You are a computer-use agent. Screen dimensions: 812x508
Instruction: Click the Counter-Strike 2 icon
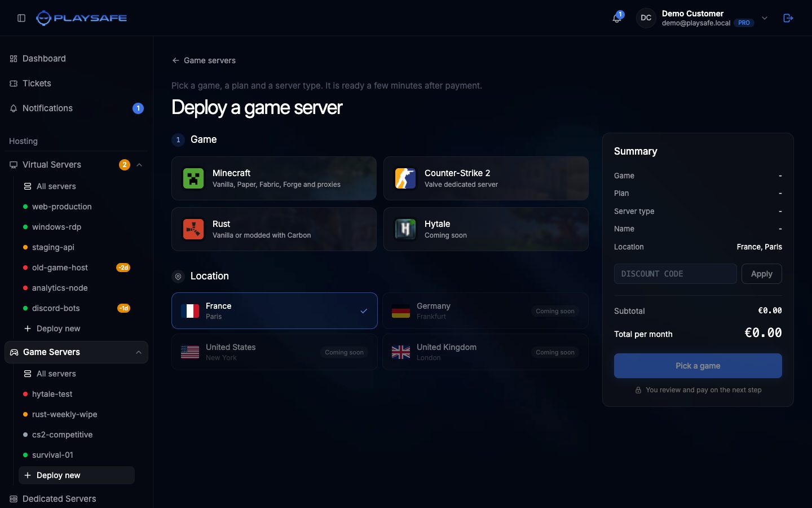pyautogui.click(x=405, y=178)
